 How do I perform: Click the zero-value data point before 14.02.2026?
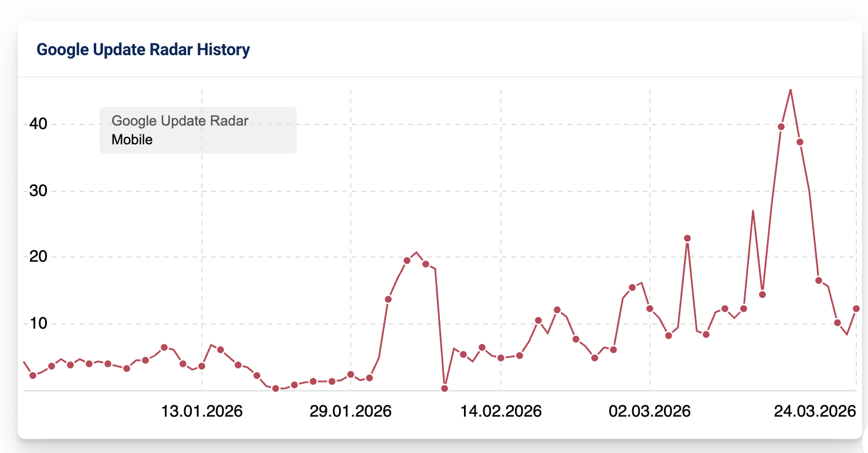click(445, 388)
